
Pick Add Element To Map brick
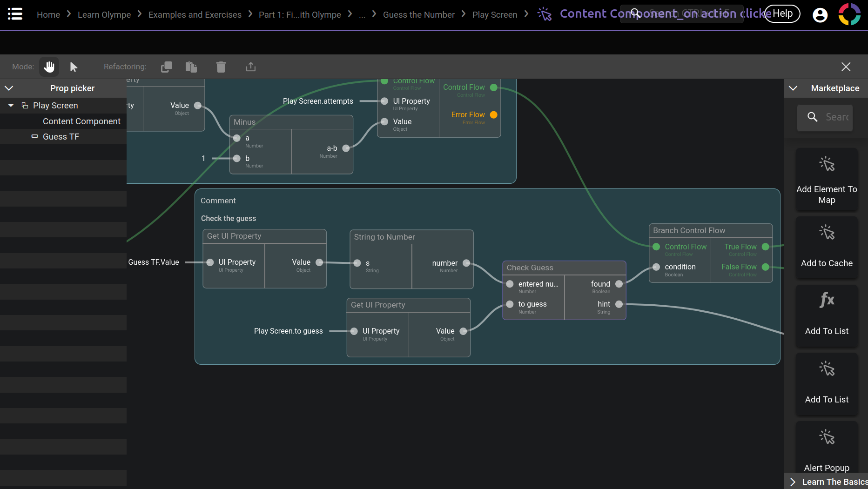pyautogui.click(x=827, y=179)
